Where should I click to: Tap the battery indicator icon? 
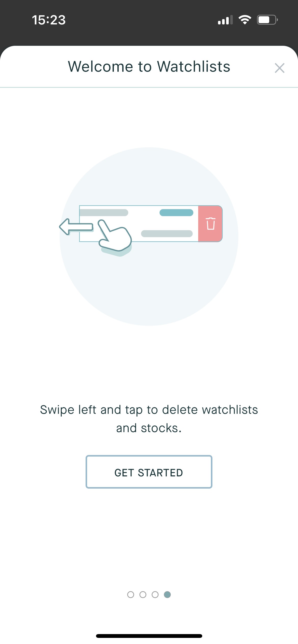point(267,20)
